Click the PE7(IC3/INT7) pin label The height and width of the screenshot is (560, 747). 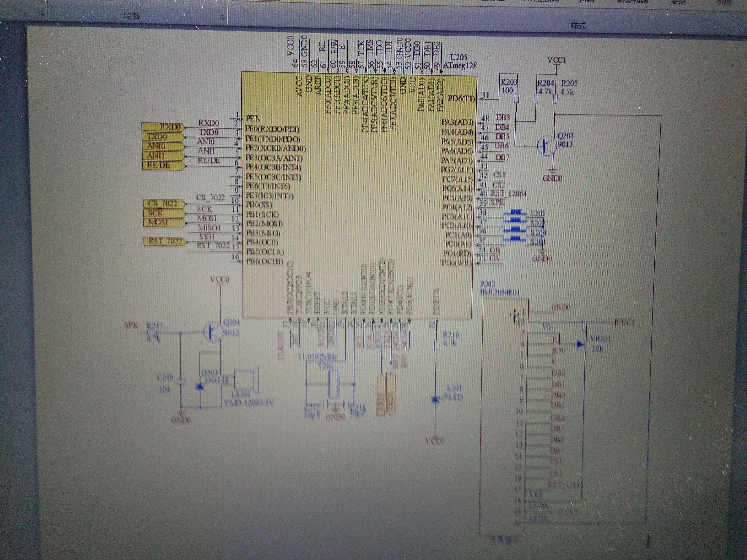[x=270, y=195]
